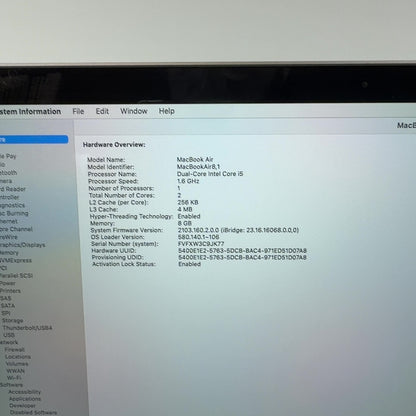Select NVMExpress in the sidebar
Screen dimensions: 416x416
tap(16, 260)
